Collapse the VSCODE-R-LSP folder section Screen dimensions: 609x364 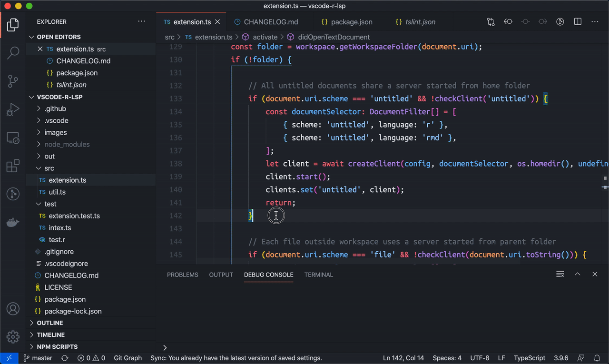coord(91,97)
